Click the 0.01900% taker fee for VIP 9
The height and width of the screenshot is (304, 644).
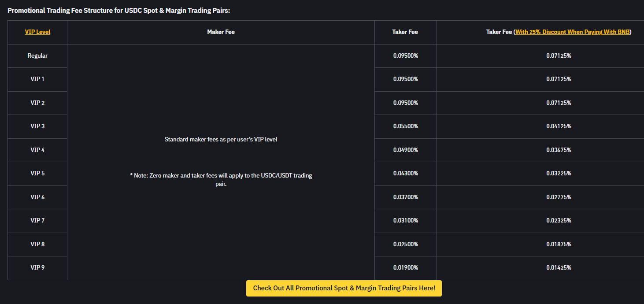point(406,267)
